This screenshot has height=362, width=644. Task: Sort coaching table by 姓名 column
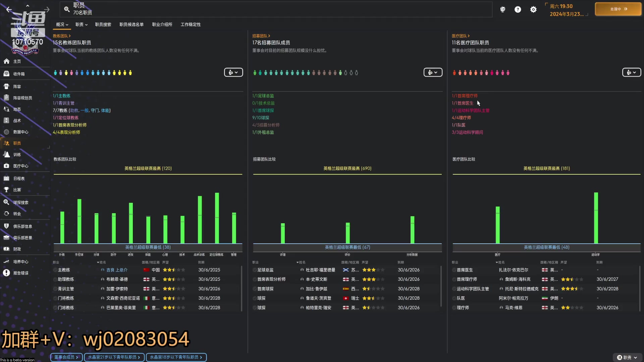[102, 262]
